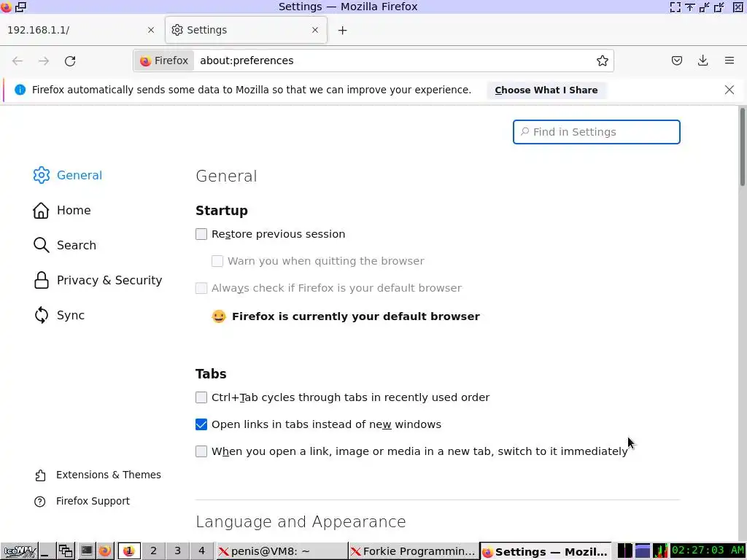
Task: Click the CPU monitor in system tray
Action: click(x=660, y=551)
